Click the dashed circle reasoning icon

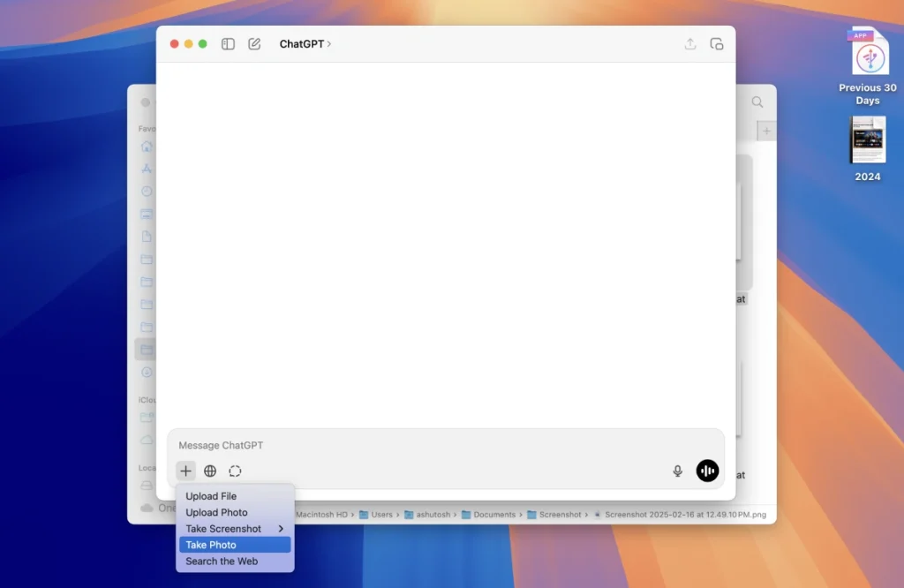[x=235, y=471]
